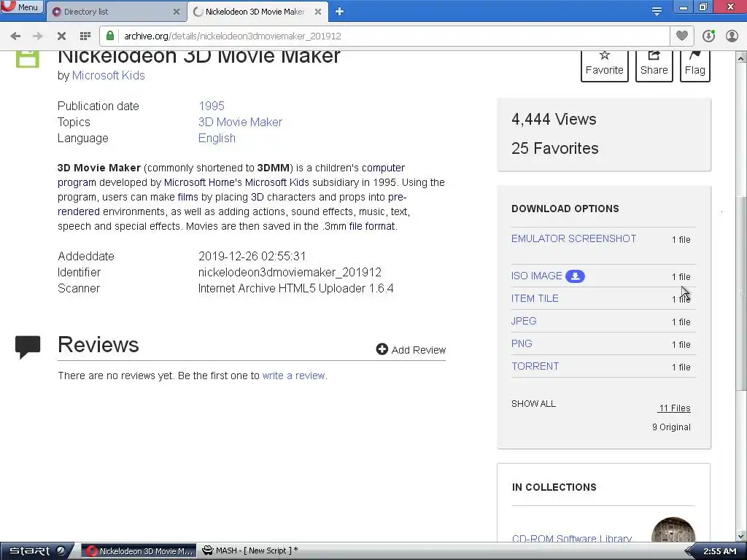Open the Start menu in taskbar
The width and height of the screenshot is (747, 560).
coord(35,551)
